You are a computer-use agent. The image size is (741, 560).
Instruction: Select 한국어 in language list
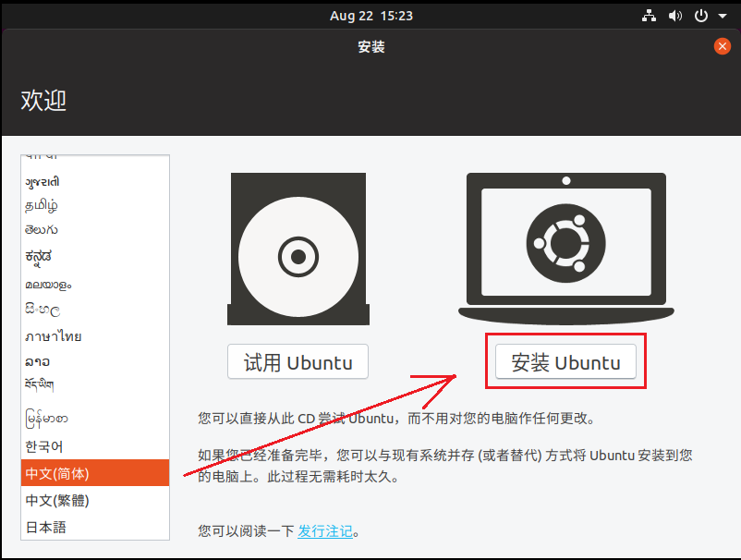pos(95,446)
